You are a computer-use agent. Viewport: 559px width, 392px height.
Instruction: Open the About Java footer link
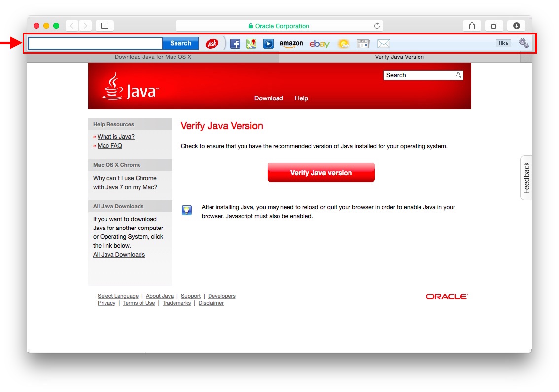tap(160, 296)
